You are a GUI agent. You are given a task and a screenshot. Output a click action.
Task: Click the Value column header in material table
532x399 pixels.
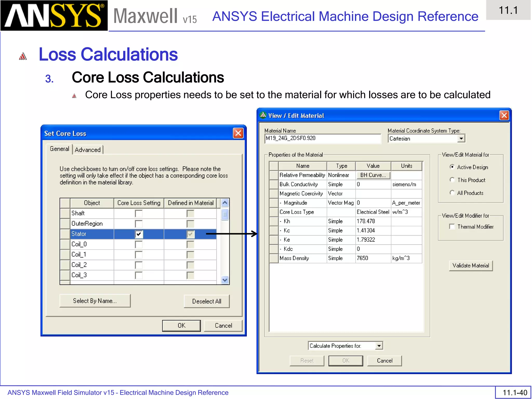(x=373, y=166)
